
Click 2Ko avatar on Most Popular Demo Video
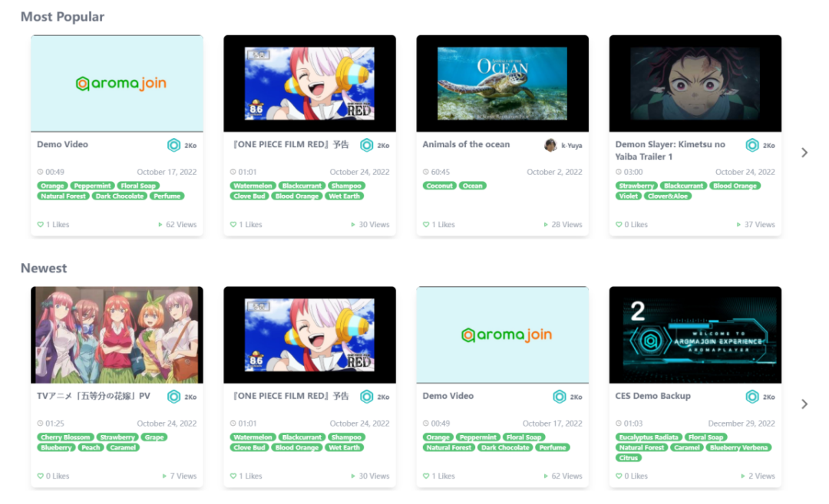click(x=173, y=145)
